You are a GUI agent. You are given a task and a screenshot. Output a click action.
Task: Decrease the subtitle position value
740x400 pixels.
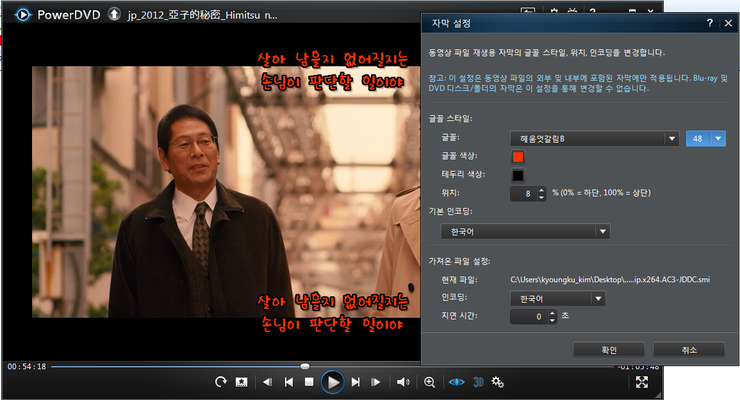(541, 197)
